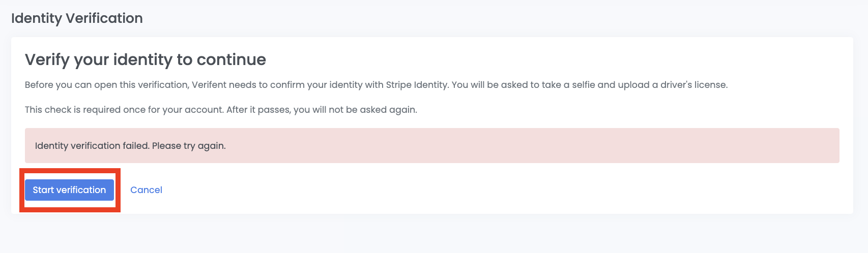Image resolution: width=868 pixels, height=253 pixels.
Task: Click the word 'Identity' in page title
Action: coord(37,18)
